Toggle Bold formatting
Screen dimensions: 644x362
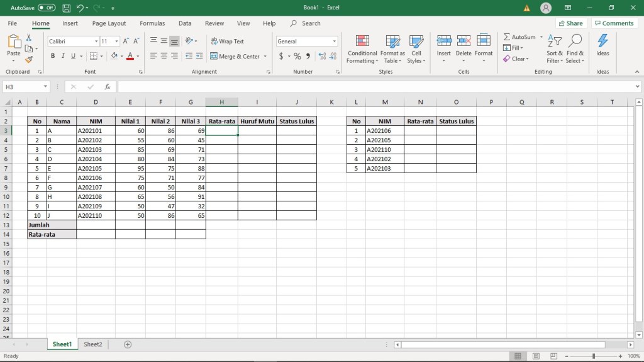tap(53, 56)
